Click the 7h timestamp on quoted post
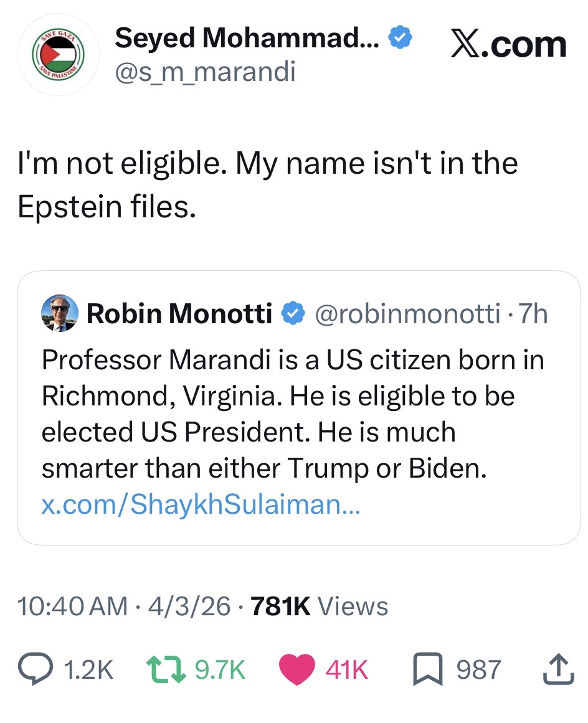Viewport: 588px width, 723px height. [534, 314]
